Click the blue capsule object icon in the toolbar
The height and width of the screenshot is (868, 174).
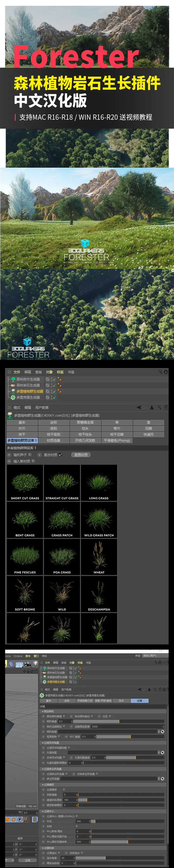(x=11, y=664)
